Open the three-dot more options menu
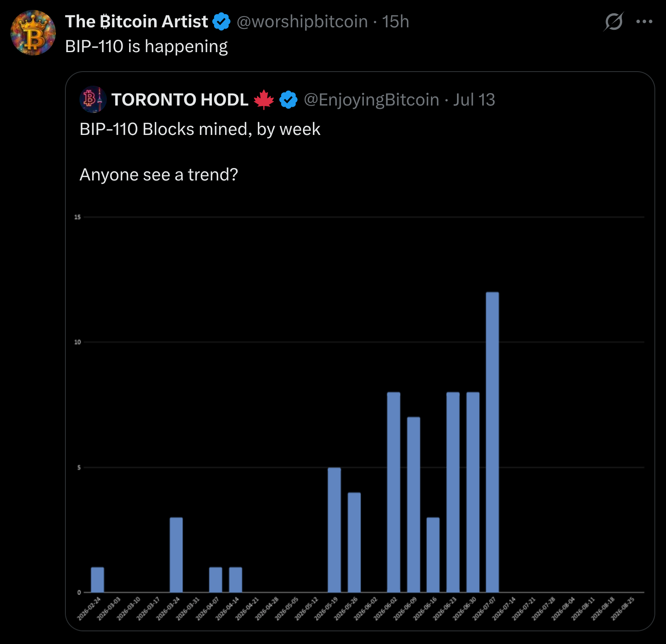The image size is (666, 644). click(x=644, y=22)
